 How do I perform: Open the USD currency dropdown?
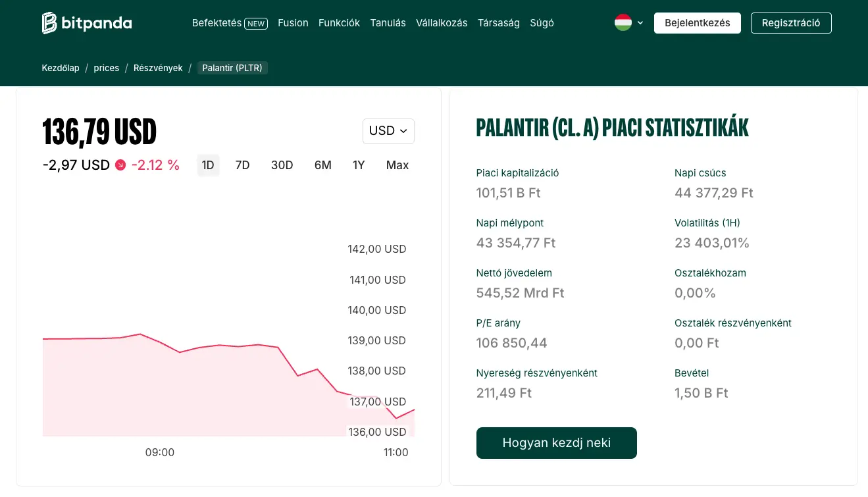click(388, 131)
